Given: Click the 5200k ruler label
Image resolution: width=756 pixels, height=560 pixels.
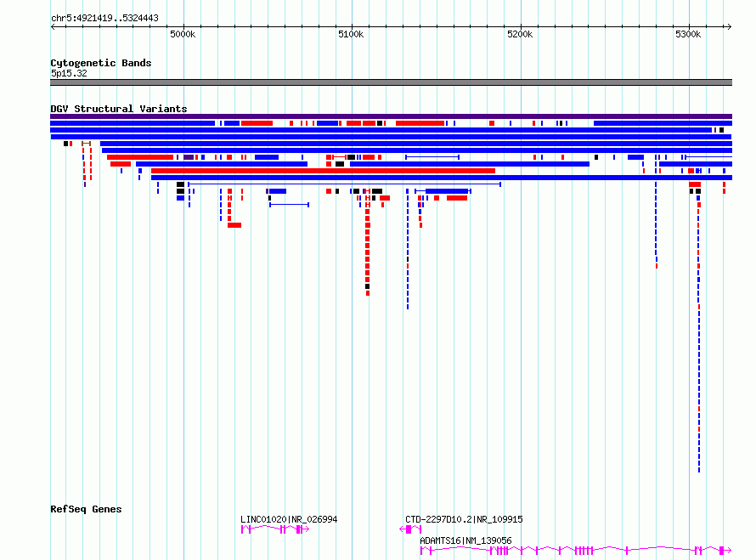Looking at the screenshot, I should 520,34.
